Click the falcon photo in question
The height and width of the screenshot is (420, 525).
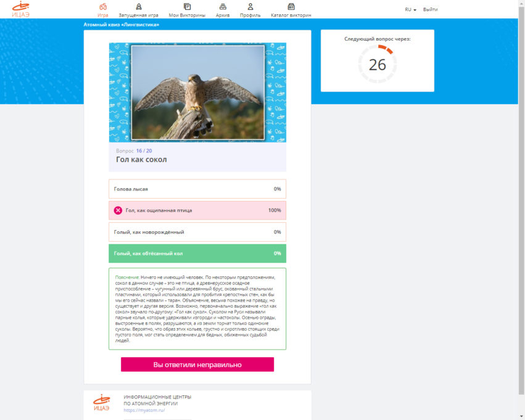(x=197, y=93)
